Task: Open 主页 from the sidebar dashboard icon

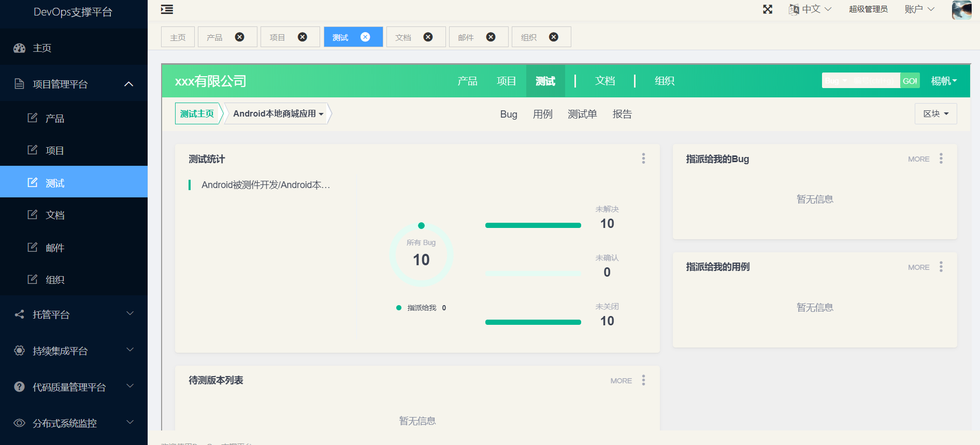Action: click(x=20, y=48)
